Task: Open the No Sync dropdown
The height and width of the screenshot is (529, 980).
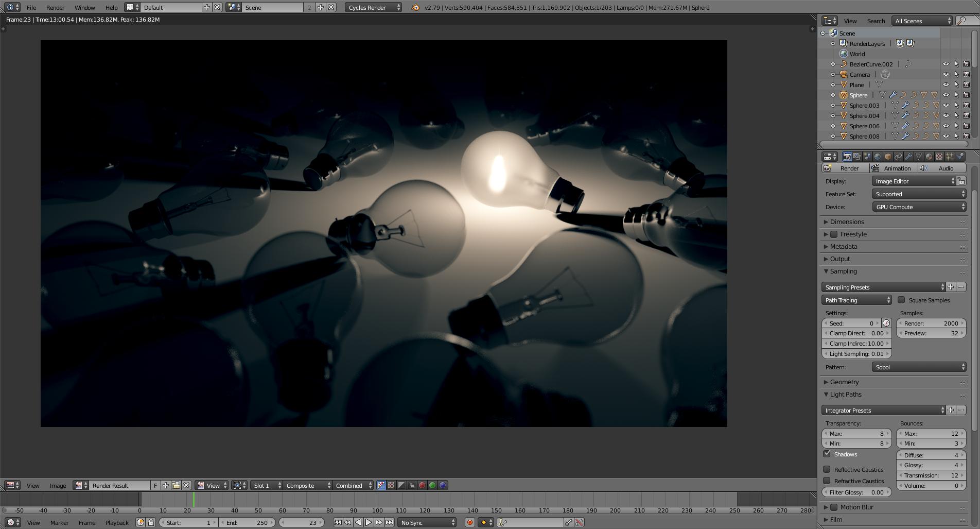Action: pyautogui.click(x=427, y=522)
